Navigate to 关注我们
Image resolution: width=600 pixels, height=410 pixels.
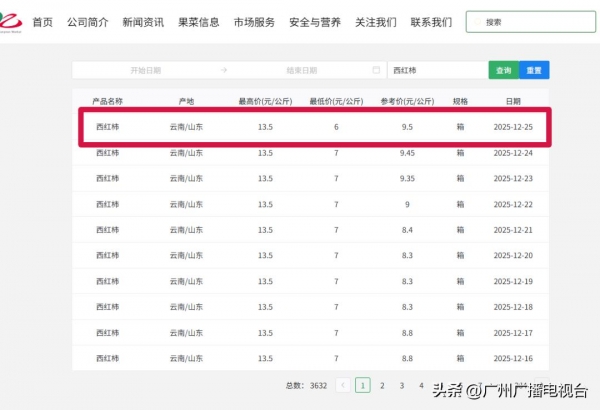(375, 21)
